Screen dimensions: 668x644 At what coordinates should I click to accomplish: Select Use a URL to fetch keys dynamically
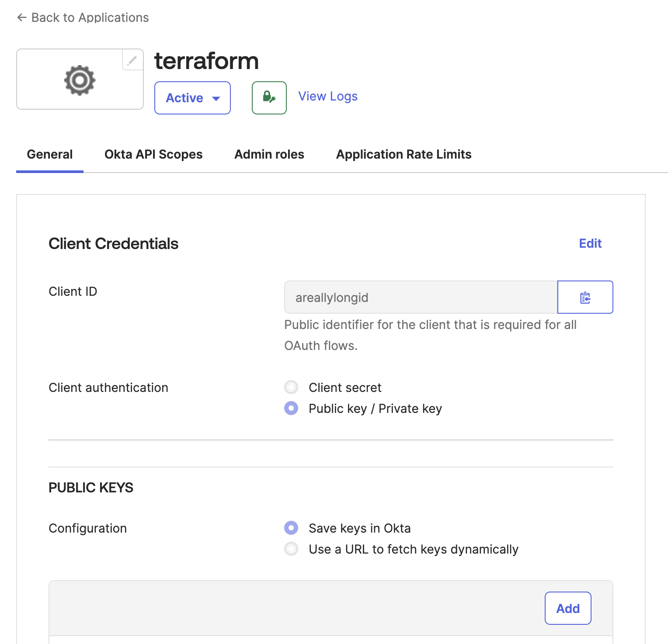point(291,549)
